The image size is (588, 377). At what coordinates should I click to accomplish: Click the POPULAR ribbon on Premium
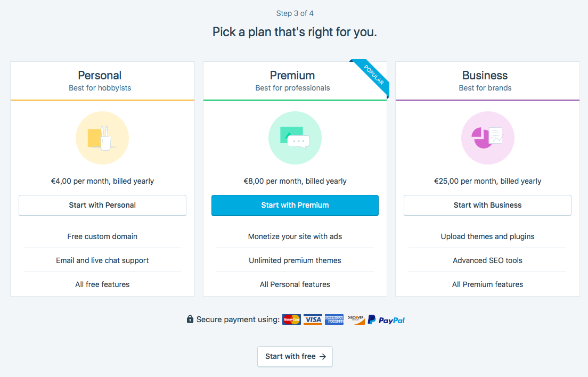[x=373, y=76]
